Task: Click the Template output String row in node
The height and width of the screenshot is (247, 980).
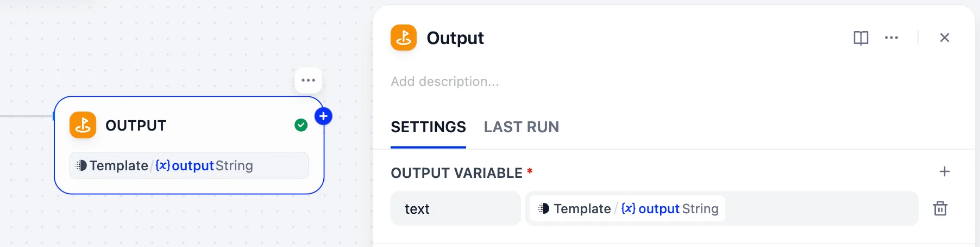Action: pos(189,165)
